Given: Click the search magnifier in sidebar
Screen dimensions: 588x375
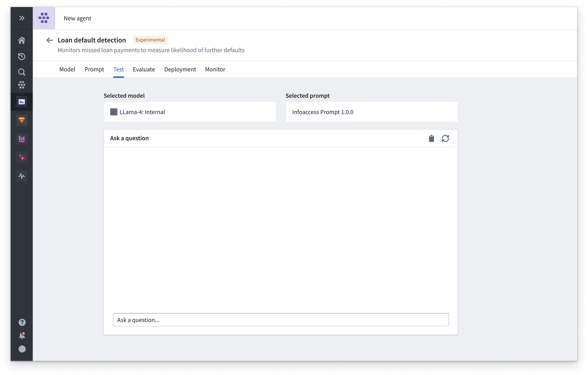Looking at the screenshot, I should click(22, 72).
